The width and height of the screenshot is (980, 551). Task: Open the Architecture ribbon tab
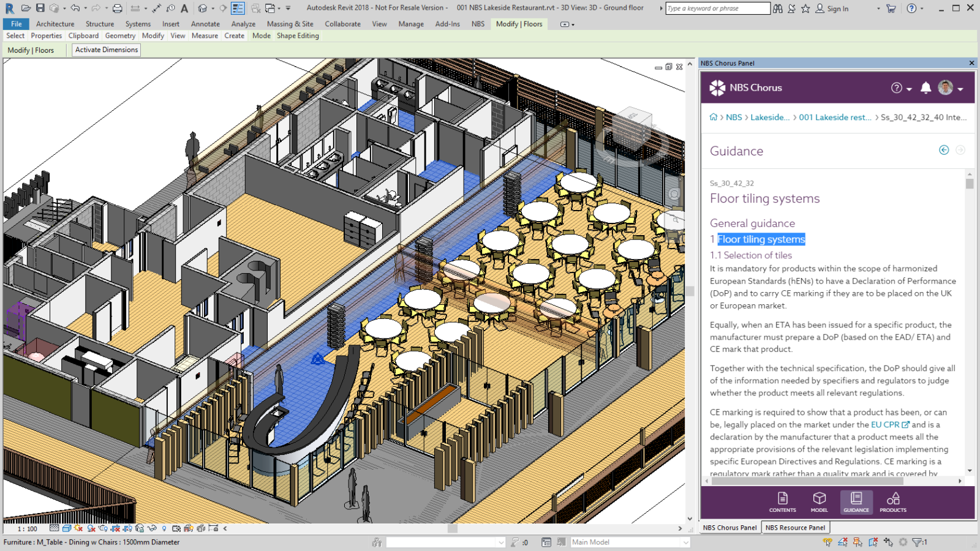coord(55,24)
